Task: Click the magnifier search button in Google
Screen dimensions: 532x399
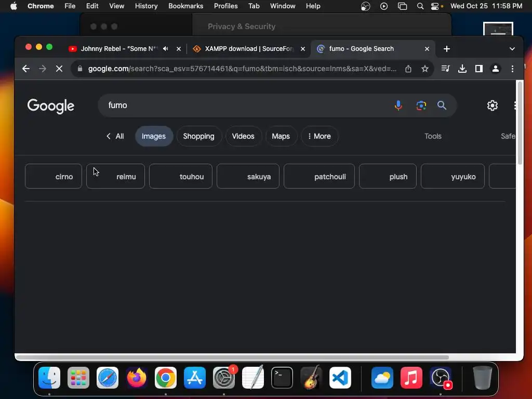Action: [442, 105]
